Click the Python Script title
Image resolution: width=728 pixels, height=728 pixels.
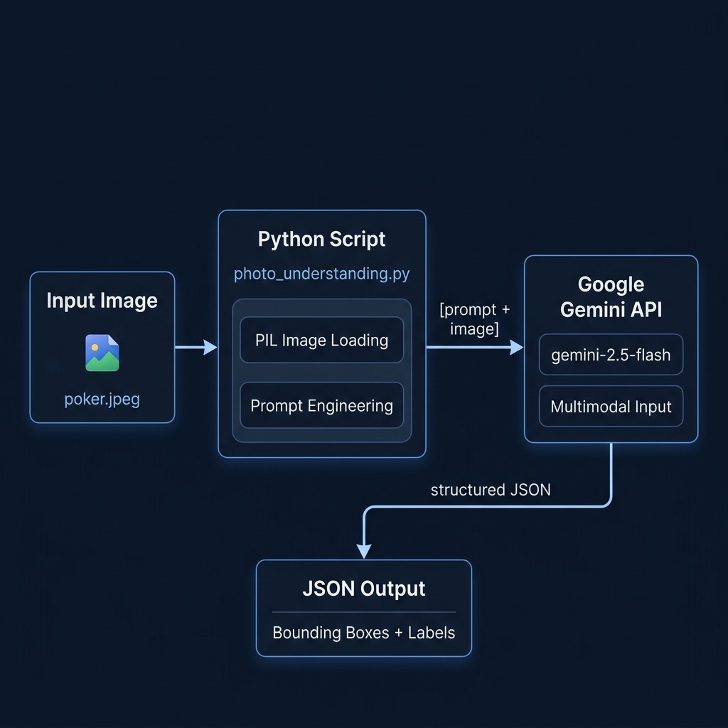pyautogui.click(x=322, y=240)
